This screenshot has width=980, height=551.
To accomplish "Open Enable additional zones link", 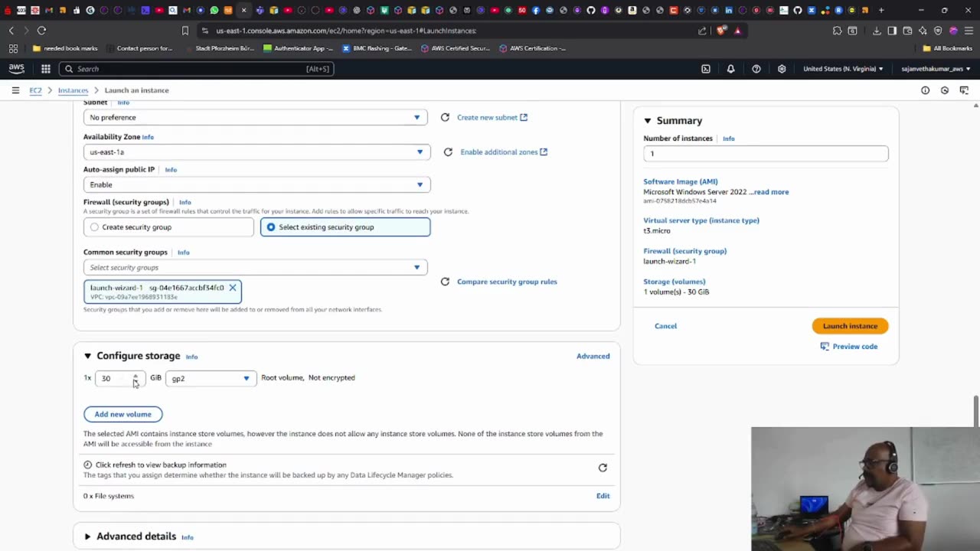I will [504, 152].
